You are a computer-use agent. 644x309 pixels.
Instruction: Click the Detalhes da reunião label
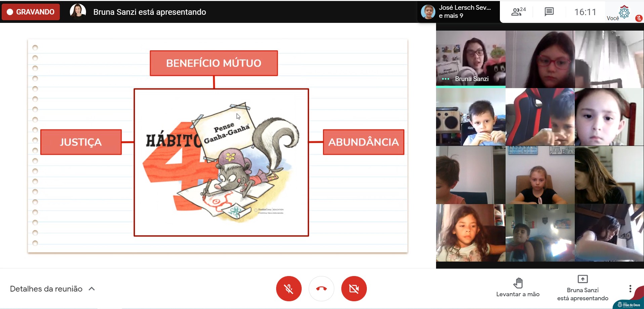(x=46, y=289)
